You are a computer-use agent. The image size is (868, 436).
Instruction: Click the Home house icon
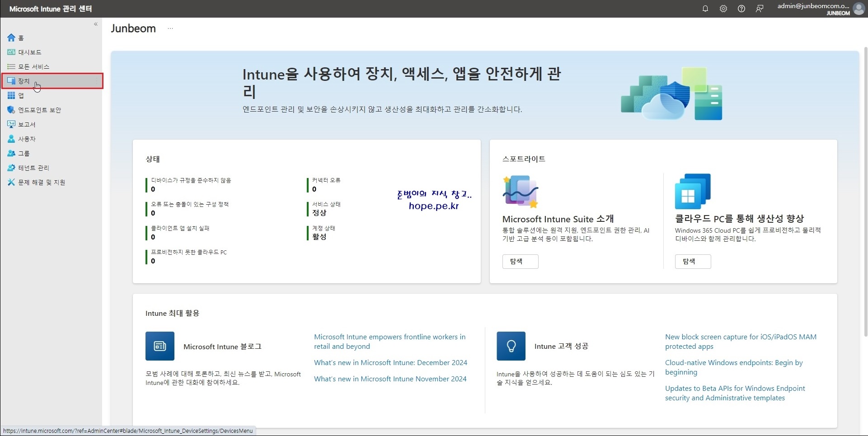(x=11, y=38)
